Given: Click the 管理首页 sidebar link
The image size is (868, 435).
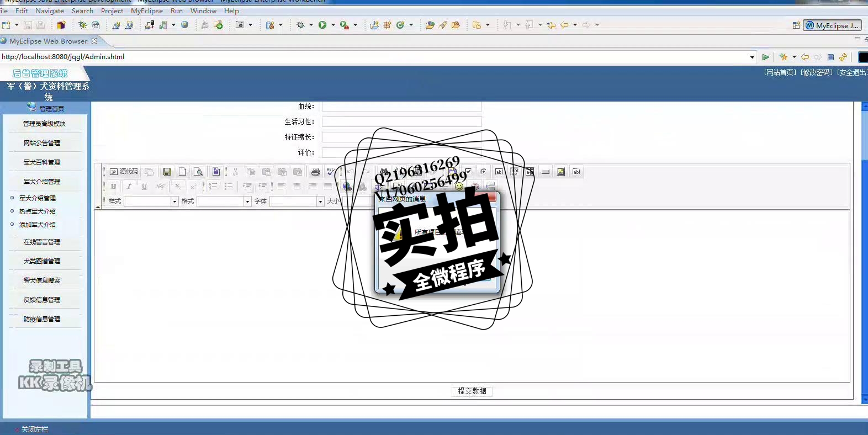Looking at the screenshot, I should pos(51,108).
